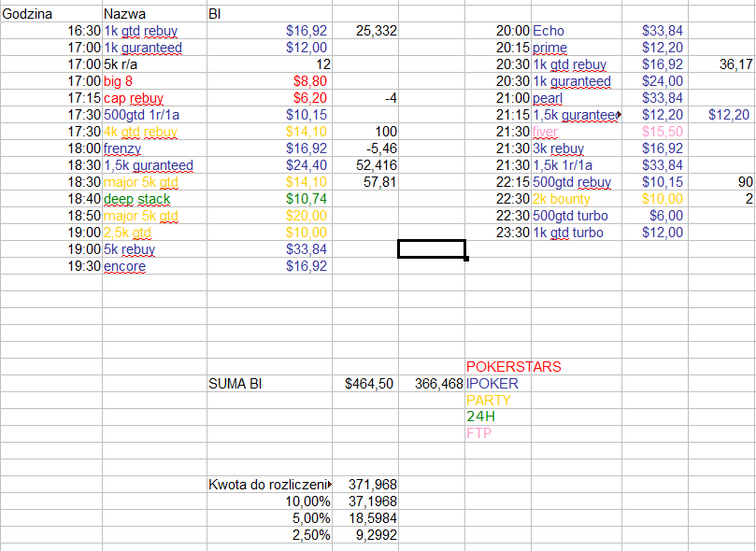Select the $464,50 total cell
This screenshot has width=756, height=551.
[365, 384]
